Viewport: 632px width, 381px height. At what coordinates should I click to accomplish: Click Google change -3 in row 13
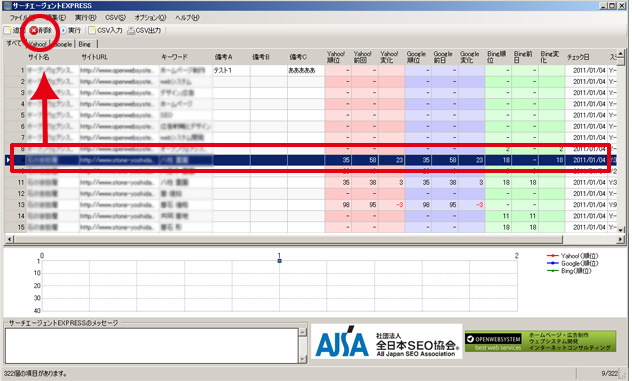[x=471, y=205]
